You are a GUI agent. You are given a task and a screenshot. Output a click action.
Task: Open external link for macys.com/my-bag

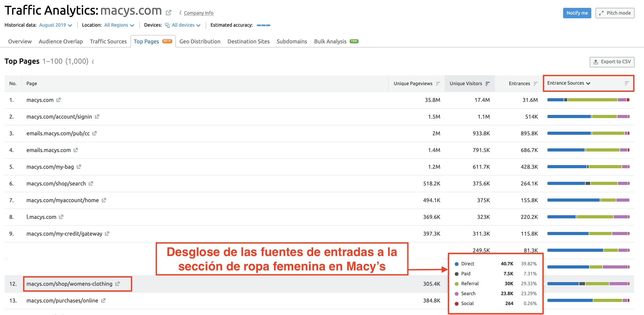point(79,167)
